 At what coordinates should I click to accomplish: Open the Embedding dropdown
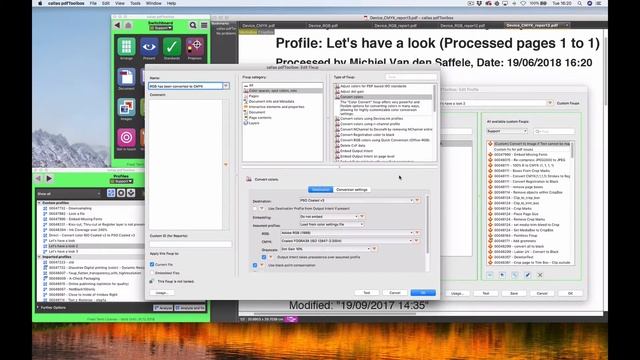point(329,216)
